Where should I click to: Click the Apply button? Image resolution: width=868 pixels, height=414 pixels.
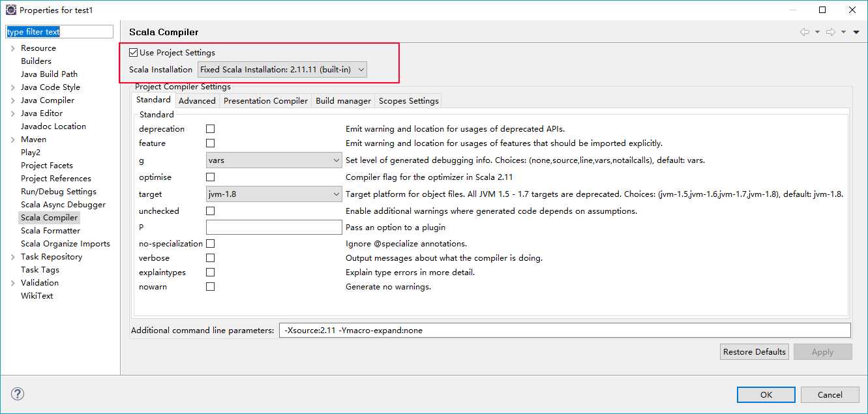822,352
